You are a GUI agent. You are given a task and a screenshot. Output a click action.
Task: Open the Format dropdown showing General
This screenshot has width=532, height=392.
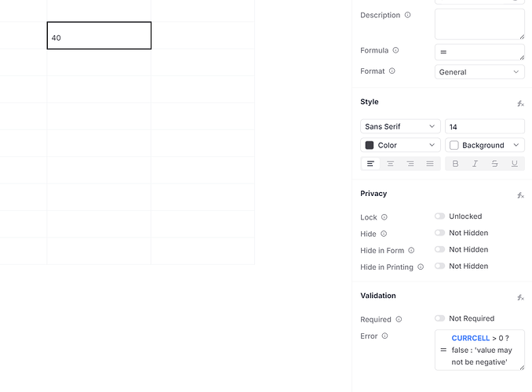click(479, 72)
